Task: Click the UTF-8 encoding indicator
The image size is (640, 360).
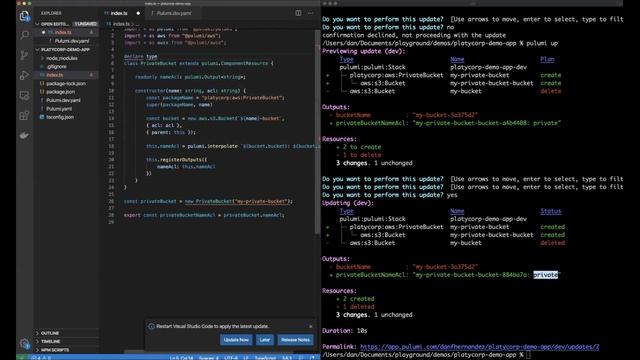Action: pos(231,358)
